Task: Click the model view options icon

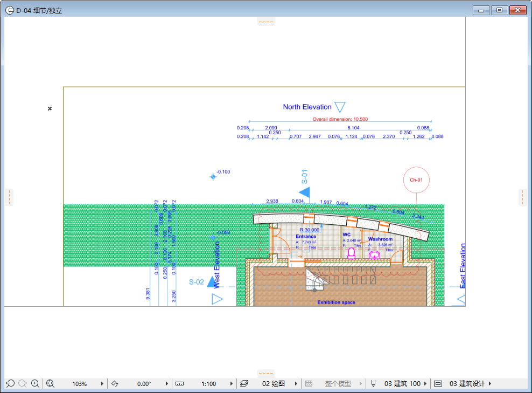Action: click(438, 383)
